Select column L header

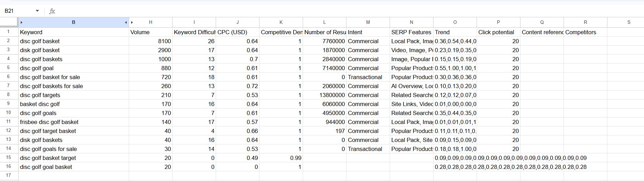click(x=324, y=22)
